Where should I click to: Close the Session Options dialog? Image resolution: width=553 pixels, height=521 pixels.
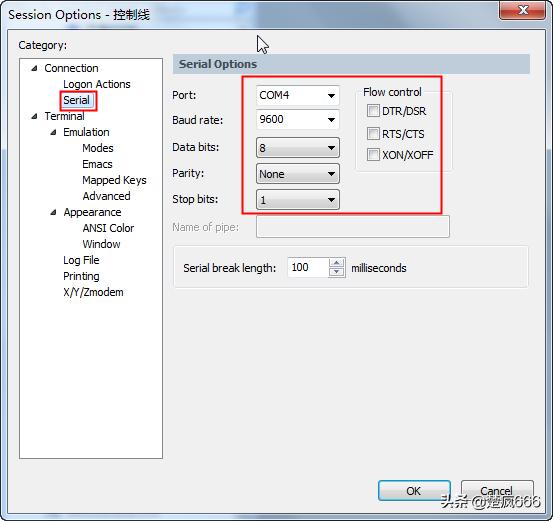point(523,11)
